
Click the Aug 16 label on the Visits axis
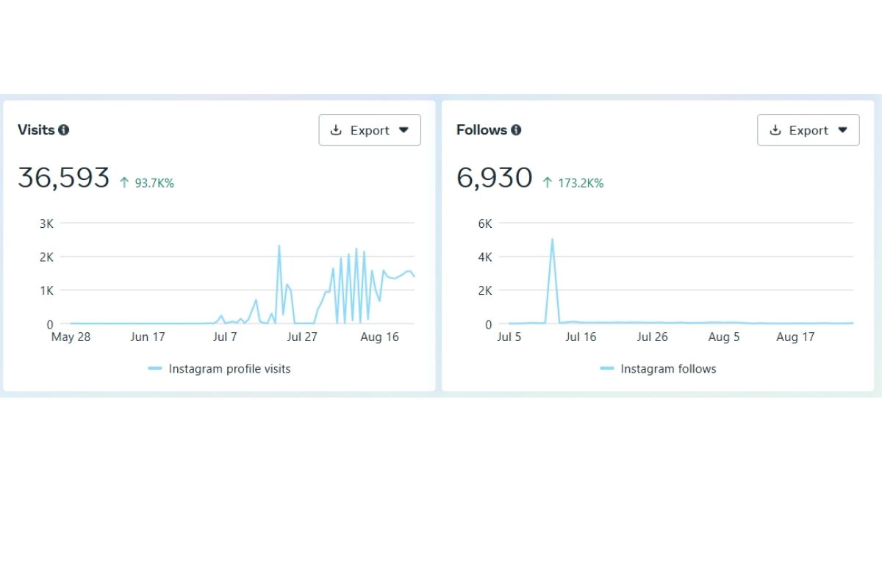coord(380,337)
